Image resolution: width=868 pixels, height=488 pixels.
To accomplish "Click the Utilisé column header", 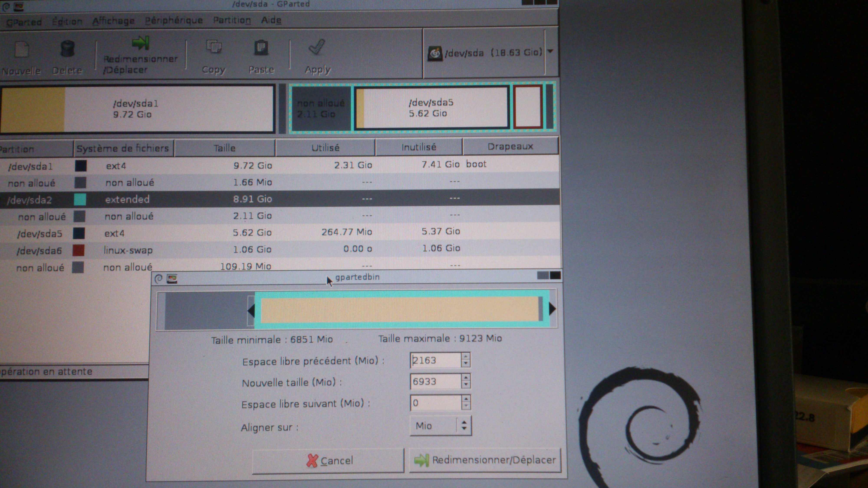I will point(325,147).
